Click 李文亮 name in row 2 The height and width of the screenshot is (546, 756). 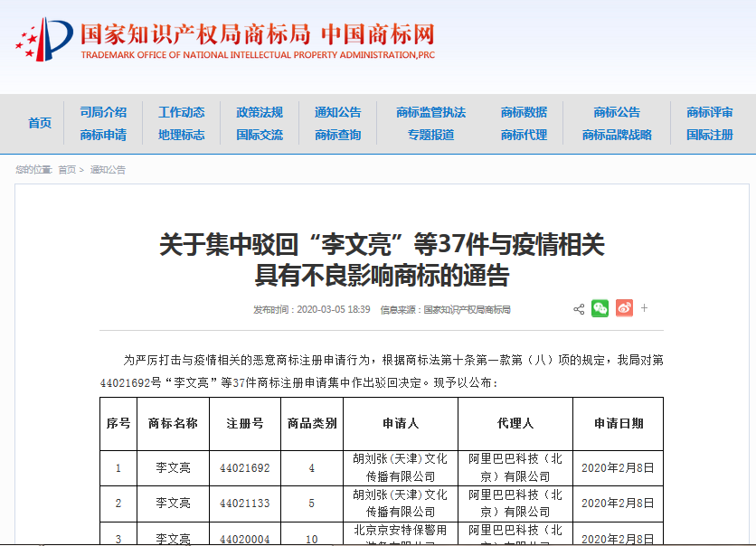[173, 504]
